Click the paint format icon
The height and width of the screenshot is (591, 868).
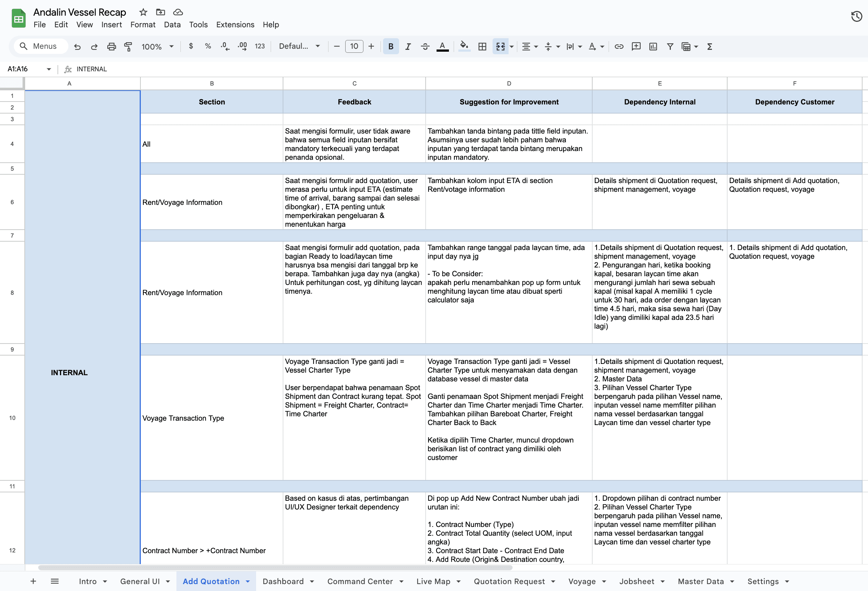tap(128, 46)
